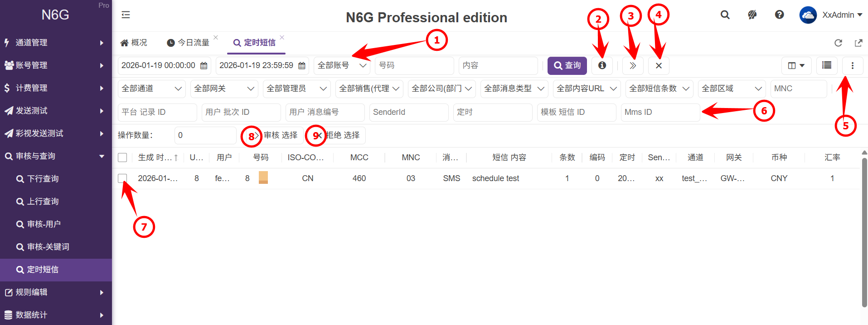Screen dimensions: 868x325
Task: Click the refresh icon at top right
Action: coord(838,43)
